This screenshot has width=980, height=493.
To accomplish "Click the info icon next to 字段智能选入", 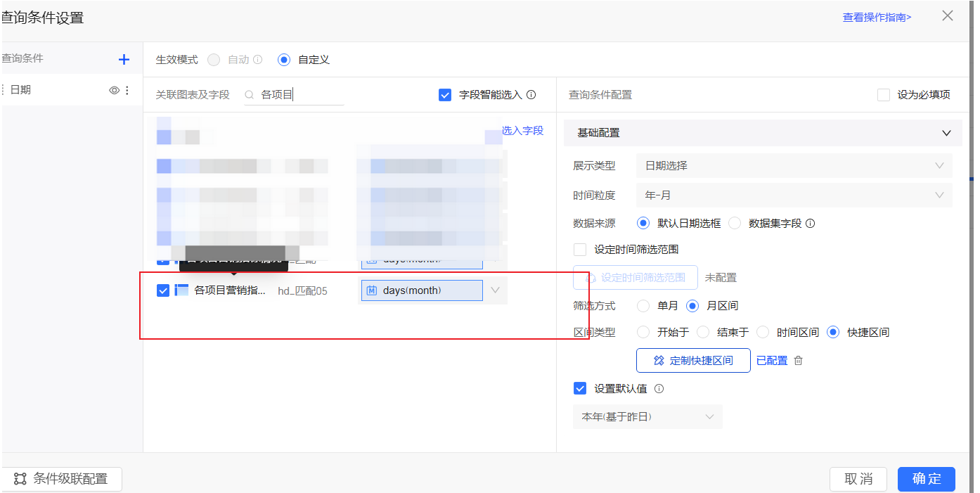I will pyautogui.click(x=531, y=95).
